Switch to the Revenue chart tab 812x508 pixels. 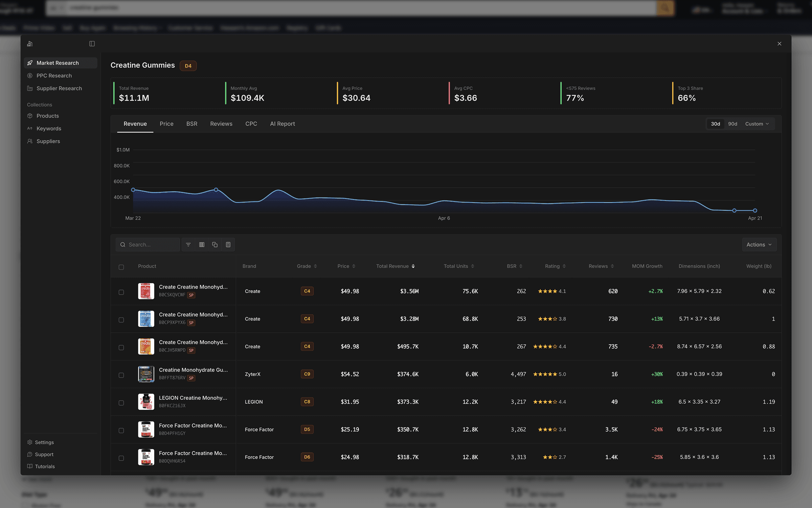tap(135, 124)
